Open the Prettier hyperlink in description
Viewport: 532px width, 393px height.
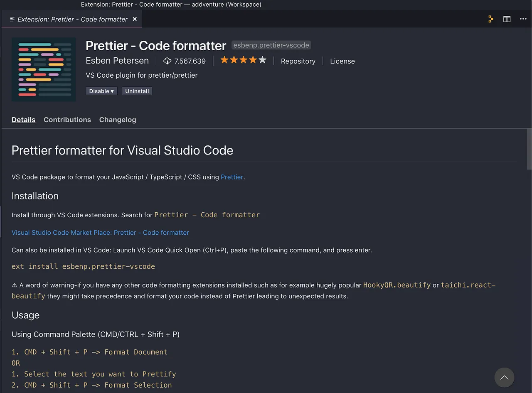(x=232, y=177)
